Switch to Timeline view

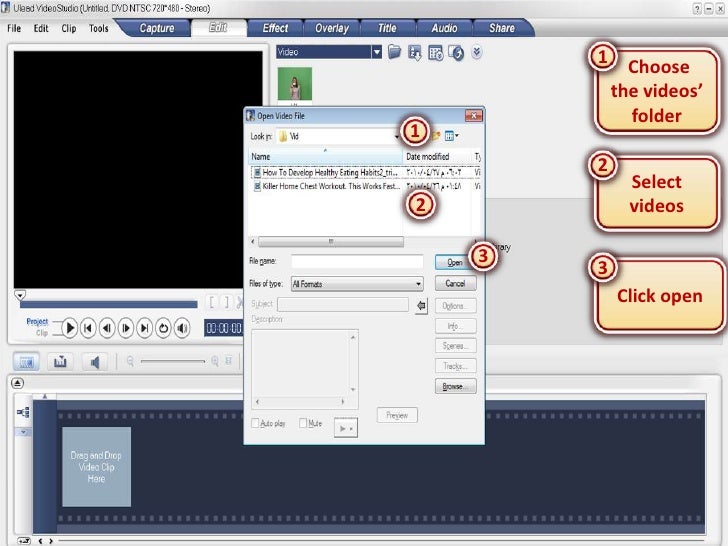(x=60, y=362)
